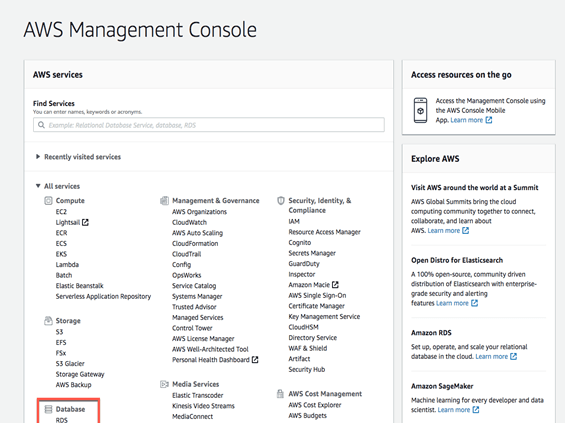Click the mobile phone icon for Console app

(421, 110)
